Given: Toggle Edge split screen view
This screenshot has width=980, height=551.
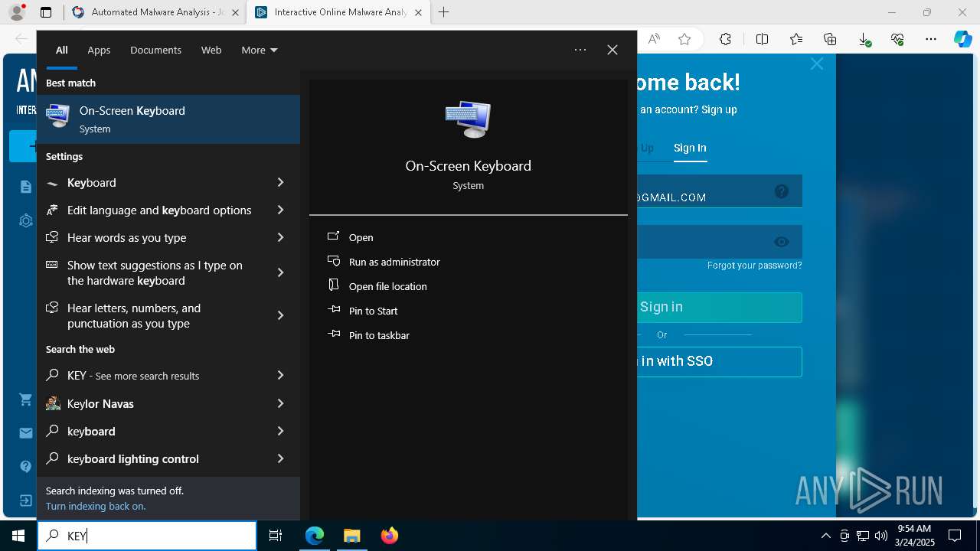Looking at the screenshot, I should 762,39.
